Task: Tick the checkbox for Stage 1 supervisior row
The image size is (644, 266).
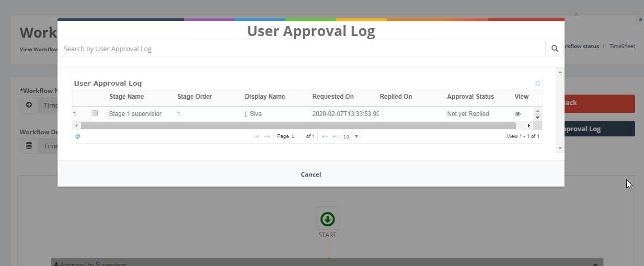Action: [x=95, y=113]
